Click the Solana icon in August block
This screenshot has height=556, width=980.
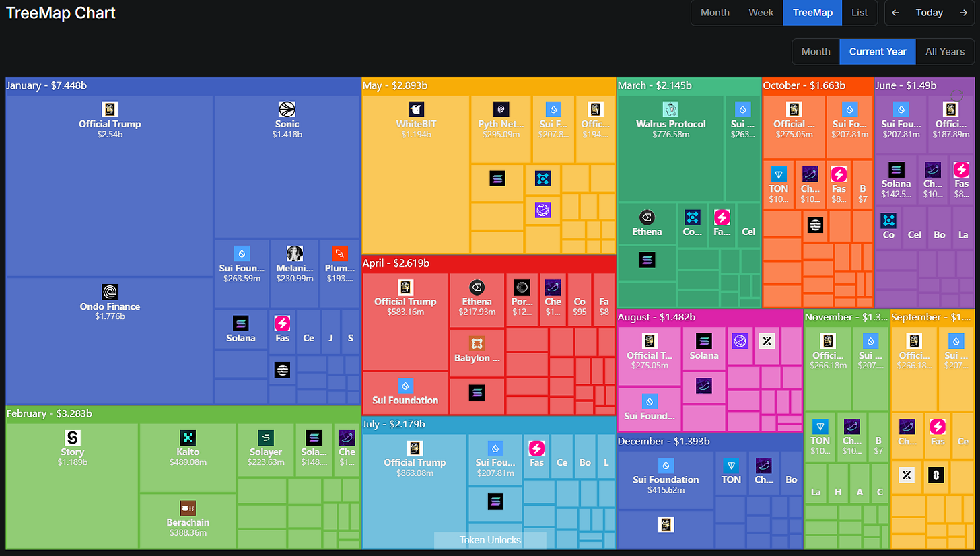[704, 341]
